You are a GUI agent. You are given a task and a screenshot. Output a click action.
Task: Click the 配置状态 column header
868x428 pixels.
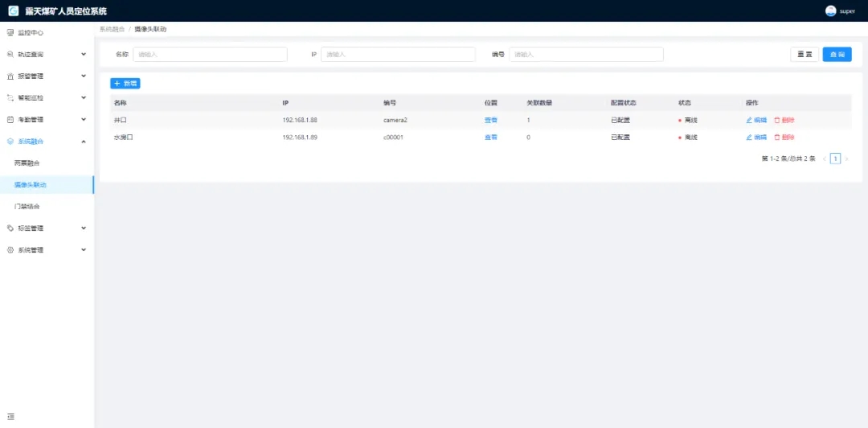[624, 102]
